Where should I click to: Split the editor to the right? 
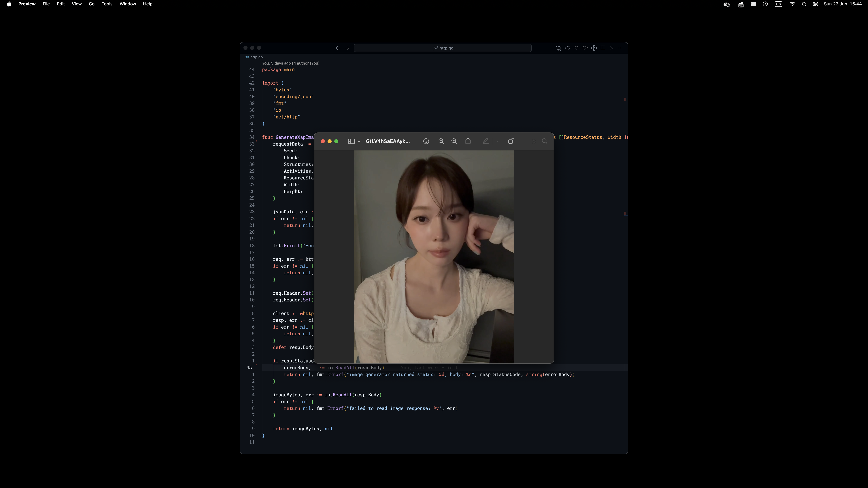tap(603, 48)
